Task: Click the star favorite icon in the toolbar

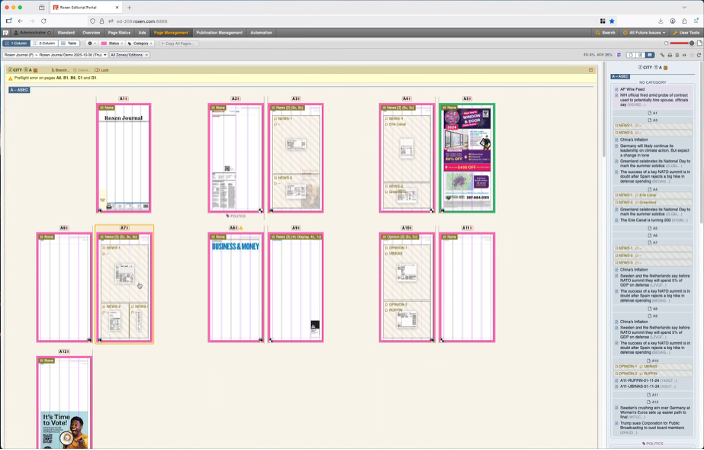Action: click(691, 55)
